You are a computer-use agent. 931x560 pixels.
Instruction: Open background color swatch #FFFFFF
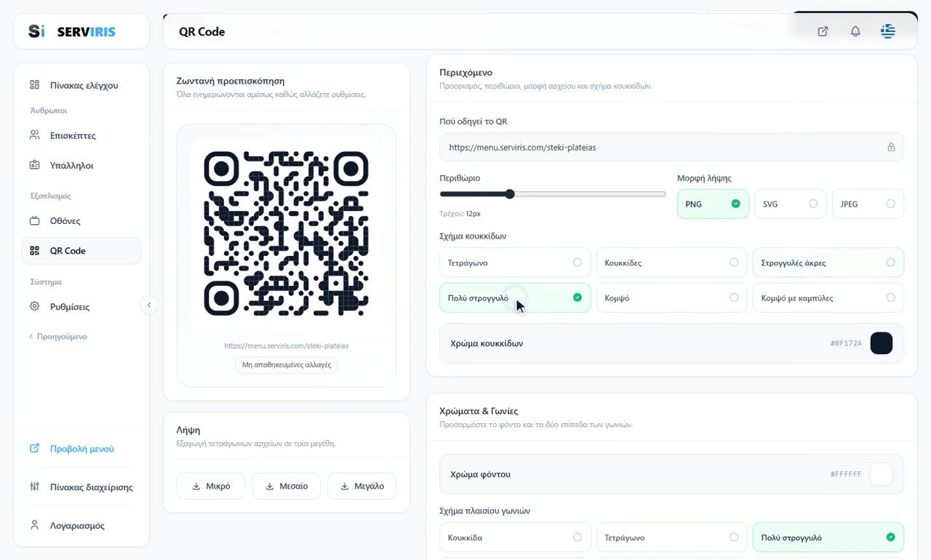(882, 474)
